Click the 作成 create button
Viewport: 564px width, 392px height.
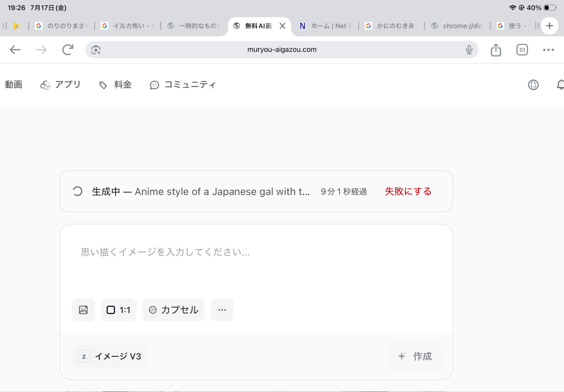pyautogui.click(x=414, y=356)
